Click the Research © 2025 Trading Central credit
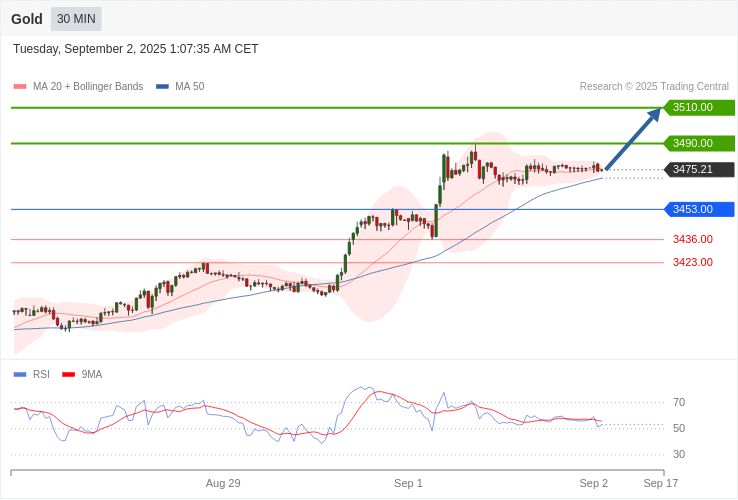The height and width of the screenshot is (500, 738). (x=654, y=87)
